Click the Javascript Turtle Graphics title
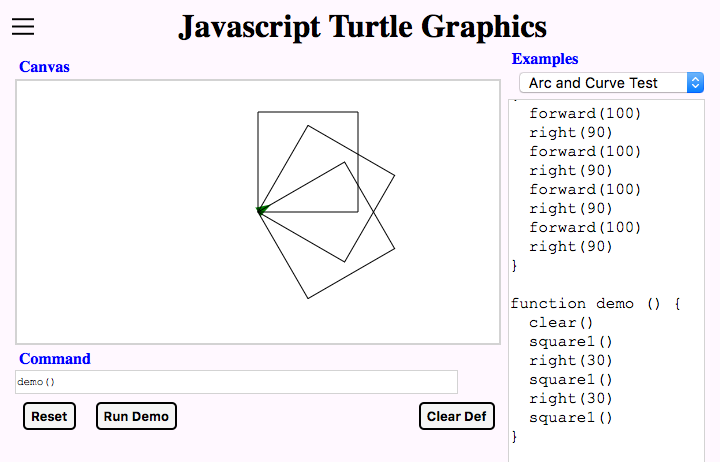The image size is (720, 462). pos(362,27)
